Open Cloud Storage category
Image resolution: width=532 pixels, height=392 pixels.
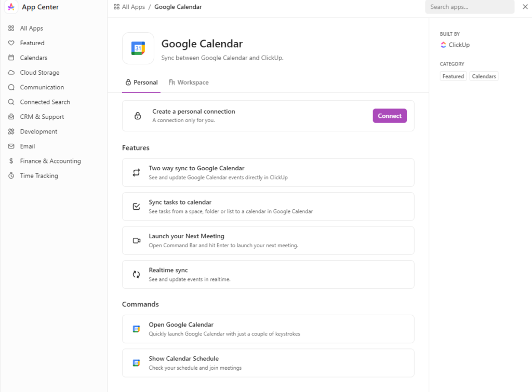tap(39, 73)
